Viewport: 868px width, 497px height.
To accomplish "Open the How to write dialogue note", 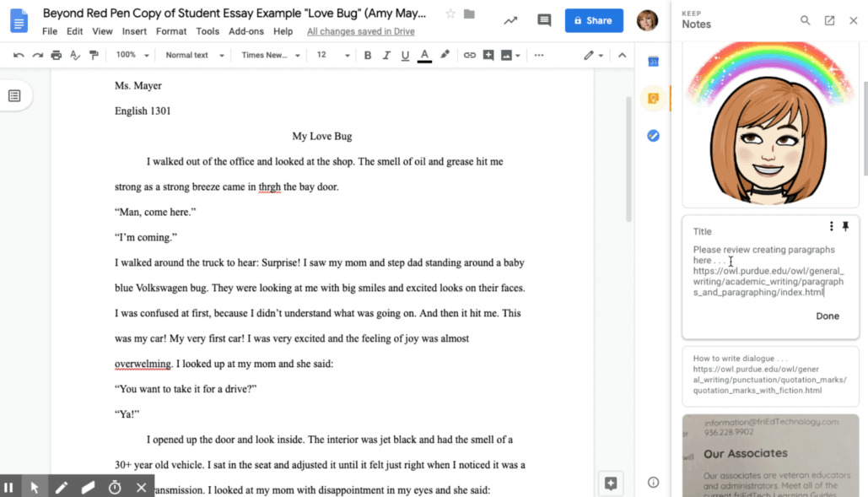I will 770,376.
